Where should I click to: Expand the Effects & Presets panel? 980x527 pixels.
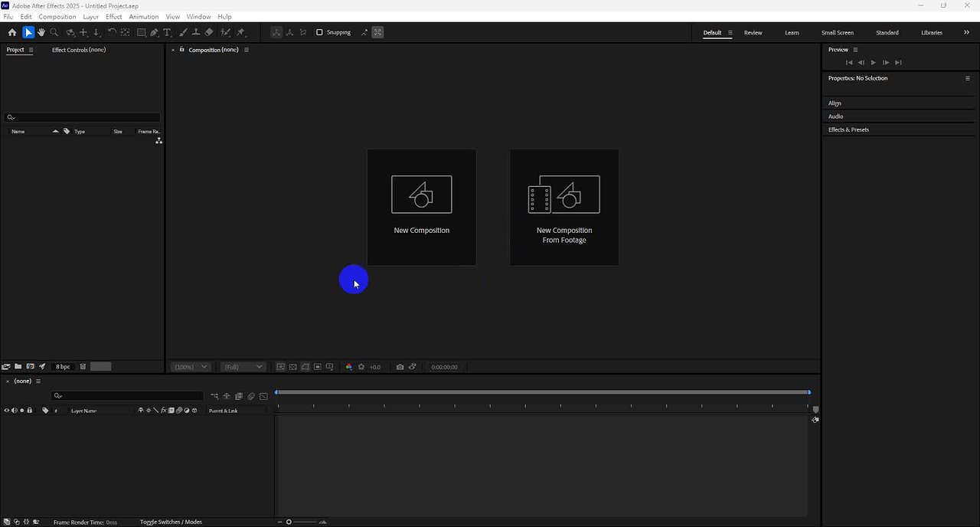point(848,129)
